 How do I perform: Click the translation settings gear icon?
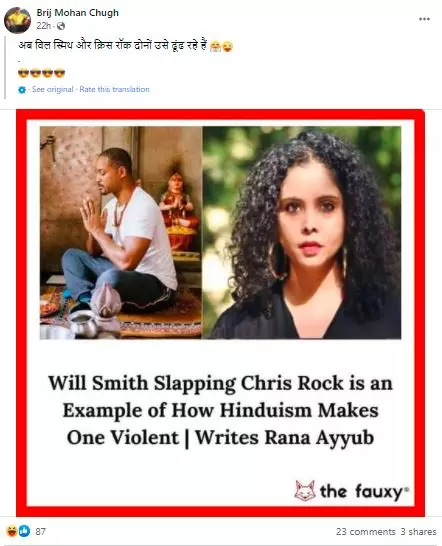(22, 90)
